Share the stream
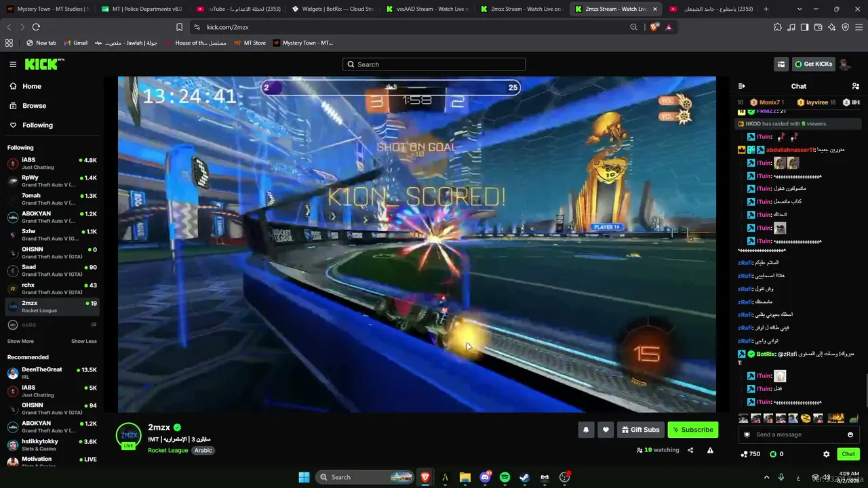868x488 pixels. click(690, 450)
